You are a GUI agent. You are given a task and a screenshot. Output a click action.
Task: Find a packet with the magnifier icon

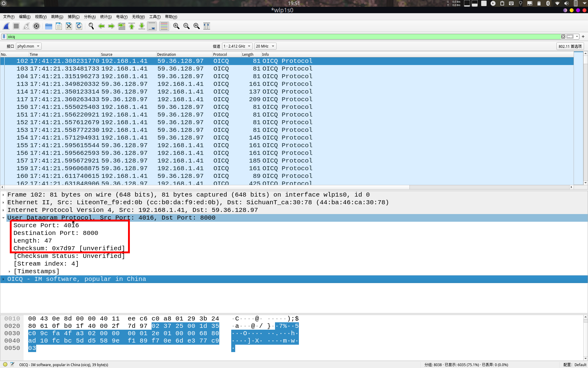tap(91, 26)
